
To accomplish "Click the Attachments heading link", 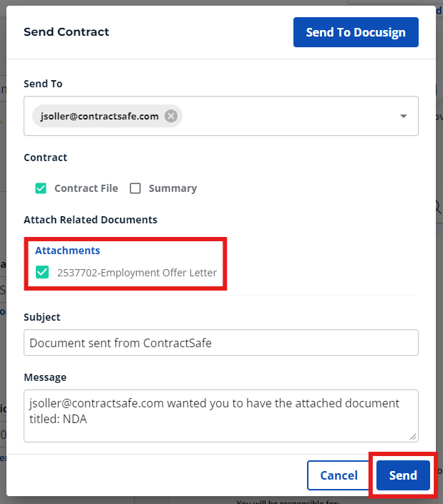I will click(67, 251).
